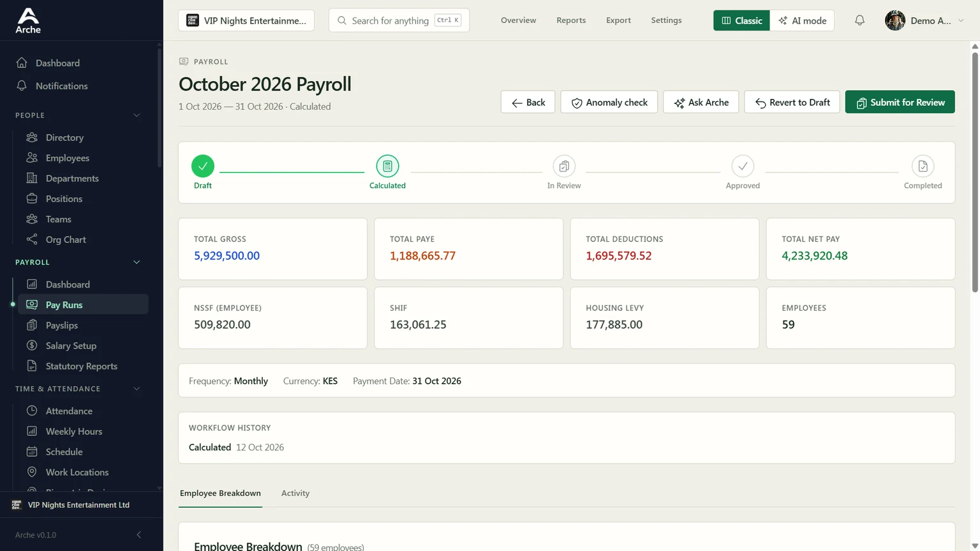Open Weekly Hours in the sidebar

point(83,432)
